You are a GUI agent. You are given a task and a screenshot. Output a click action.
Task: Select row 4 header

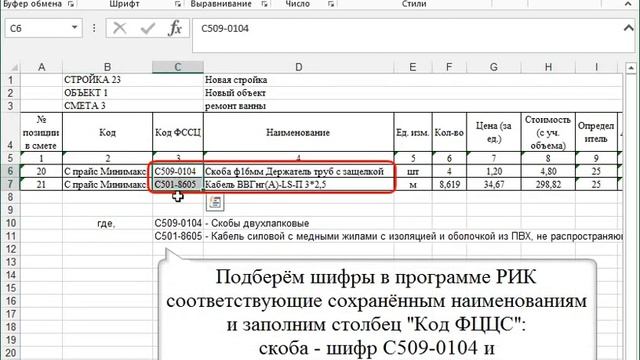(x=11, y=132)
